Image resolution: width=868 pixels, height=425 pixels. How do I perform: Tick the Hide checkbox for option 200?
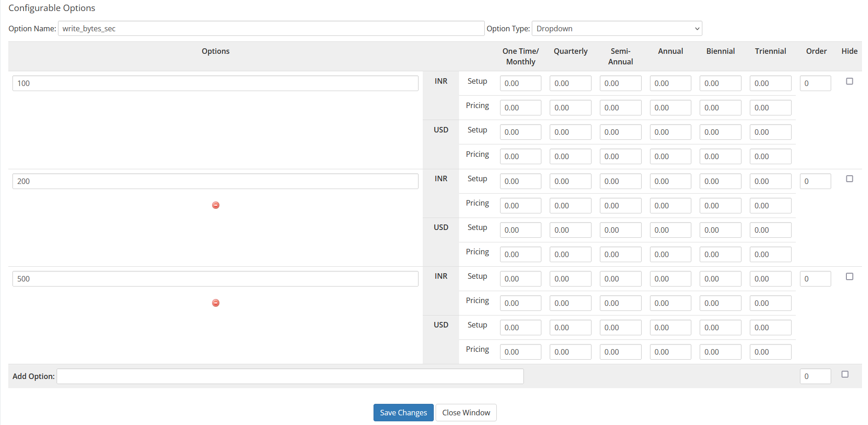tap(850, 179)
